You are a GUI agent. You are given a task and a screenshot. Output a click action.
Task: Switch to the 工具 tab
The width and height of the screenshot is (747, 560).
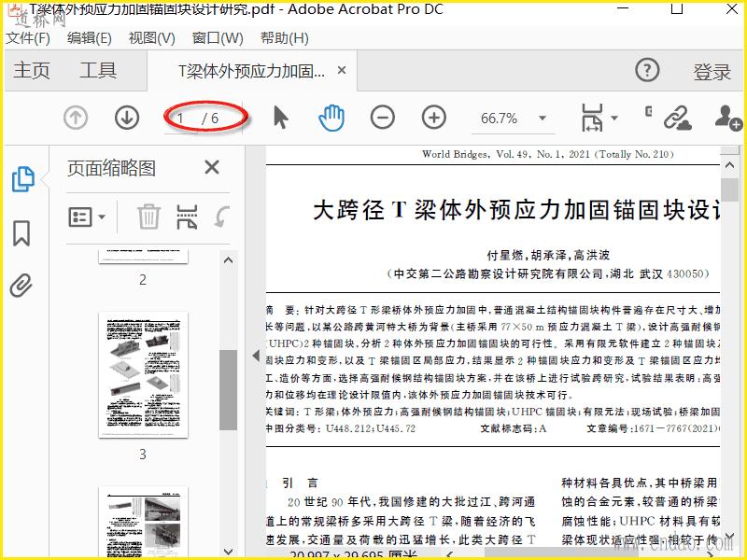tap(98, 71)
